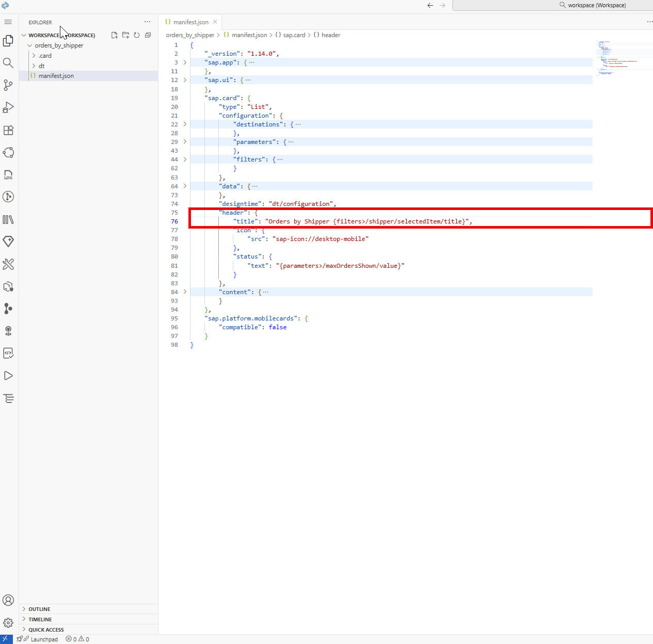Collapse all folders in Explorer icon
Screen dimensions: 653x644
pos(148,35)
